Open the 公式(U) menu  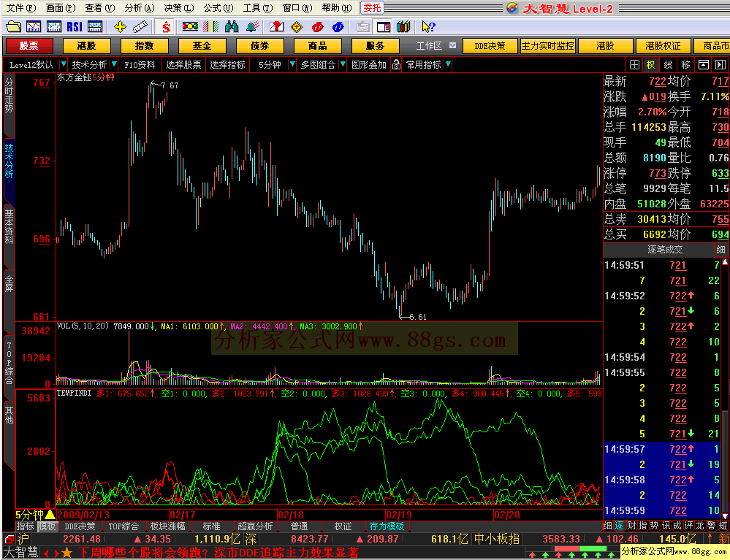click(x=218, y=8)
